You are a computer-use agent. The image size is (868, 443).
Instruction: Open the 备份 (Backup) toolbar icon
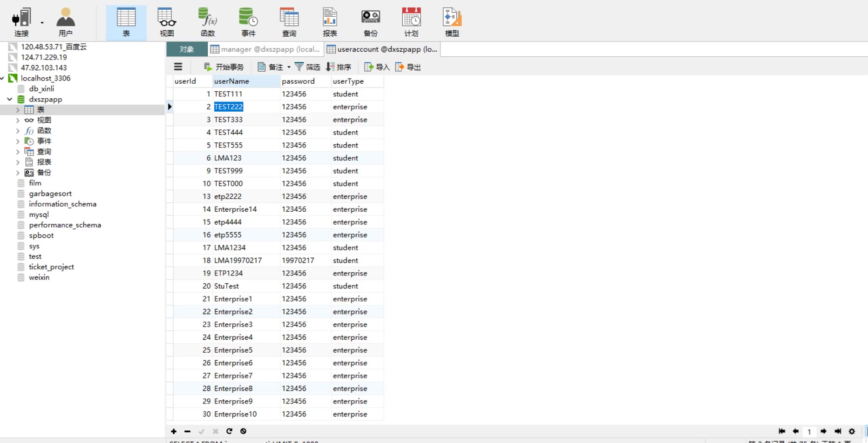371,22
